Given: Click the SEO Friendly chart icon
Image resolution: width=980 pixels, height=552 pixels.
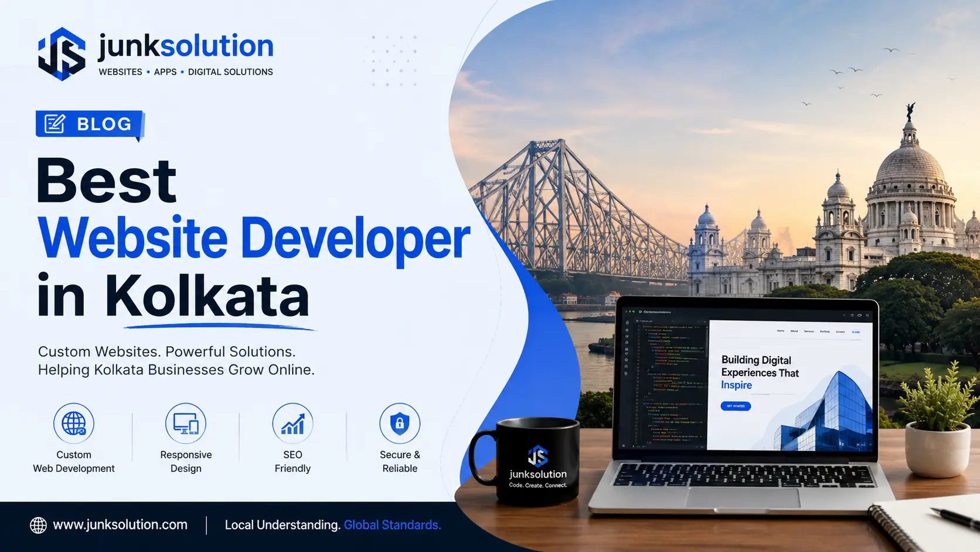Looking at the screenshot, I should (x=292, y=423).
